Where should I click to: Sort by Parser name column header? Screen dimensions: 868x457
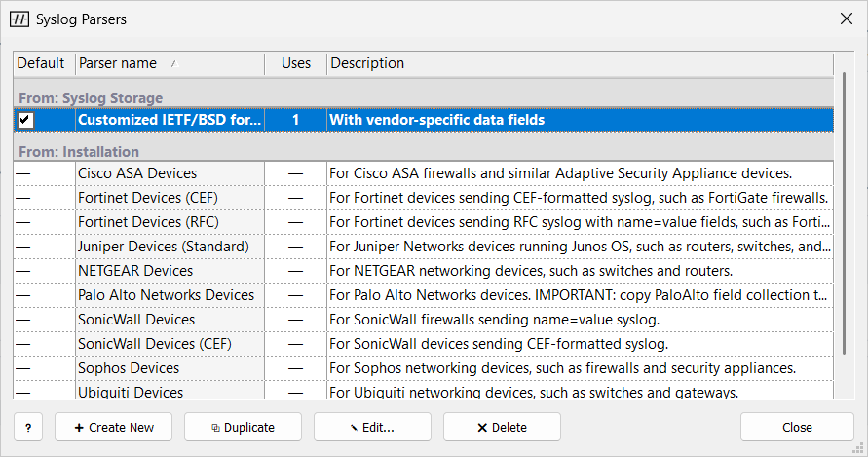170,63
